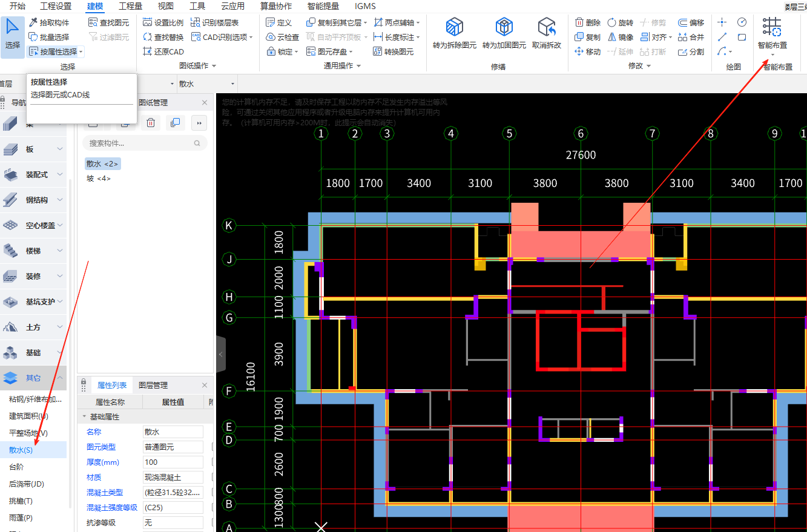Click the 拾取构件 picker tool
This screenshot has width=807, height=532.
point(49,22)
